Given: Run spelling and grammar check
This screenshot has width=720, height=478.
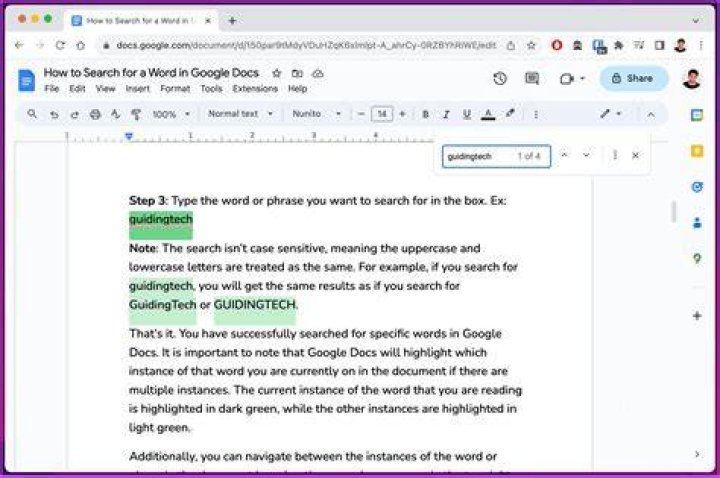Looking at the screenshot, I should 115,114.
